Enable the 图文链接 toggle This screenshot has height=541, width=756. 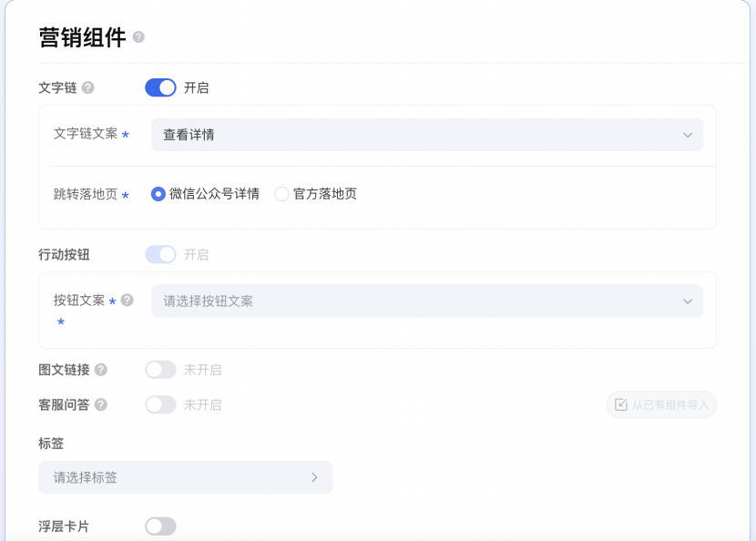point(160,370)
